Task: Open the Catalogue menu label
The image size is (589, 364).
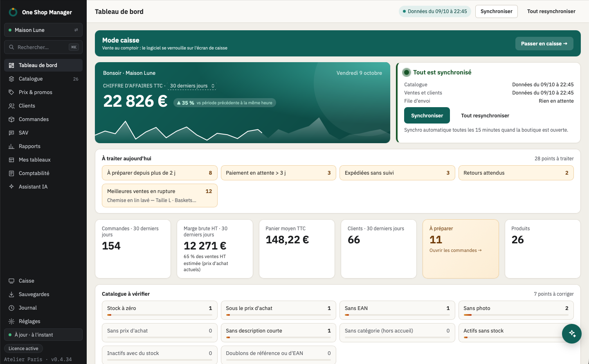Action: [x=31, y=79]
